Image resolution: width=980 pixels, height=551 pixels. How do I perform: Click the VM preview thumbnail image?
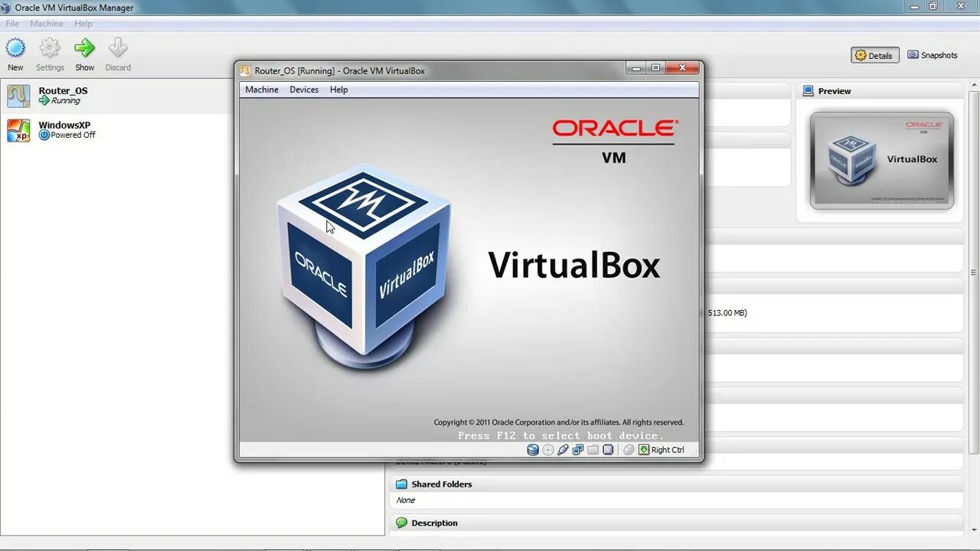click(882, 160)
